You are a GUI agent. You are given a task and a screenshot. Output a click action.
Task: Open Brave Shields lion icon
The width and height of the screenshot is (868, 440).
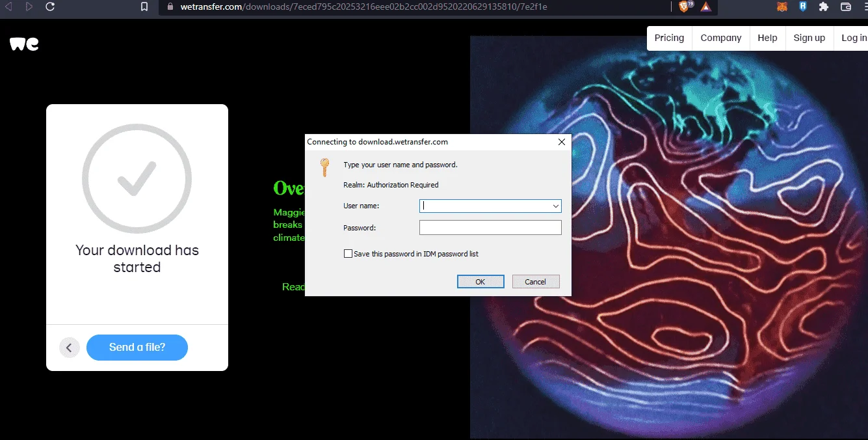tap(685, 7)
